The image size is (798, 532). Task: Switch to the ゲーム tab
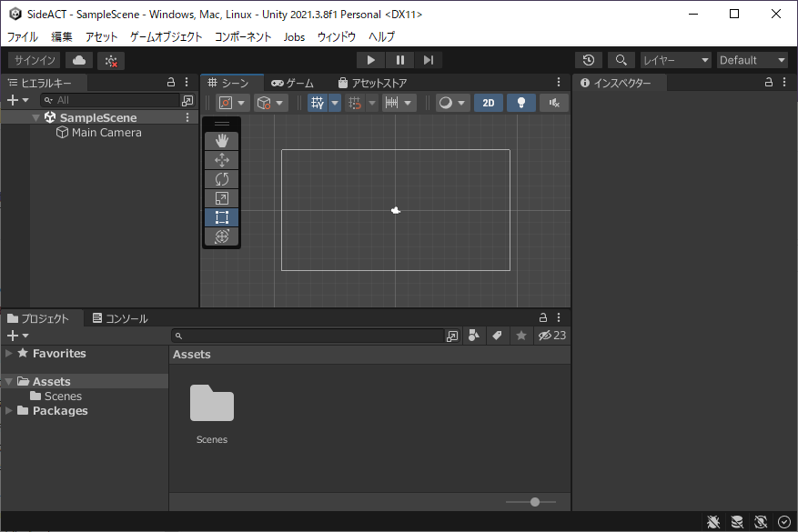click(293, 83)
